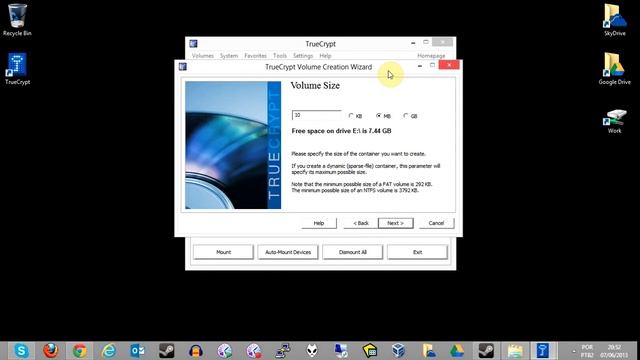This screenshot has height=360, width=640.
Task: Open the Tools menu in TrueCrypt window
Action: click(x=280, y=56)
